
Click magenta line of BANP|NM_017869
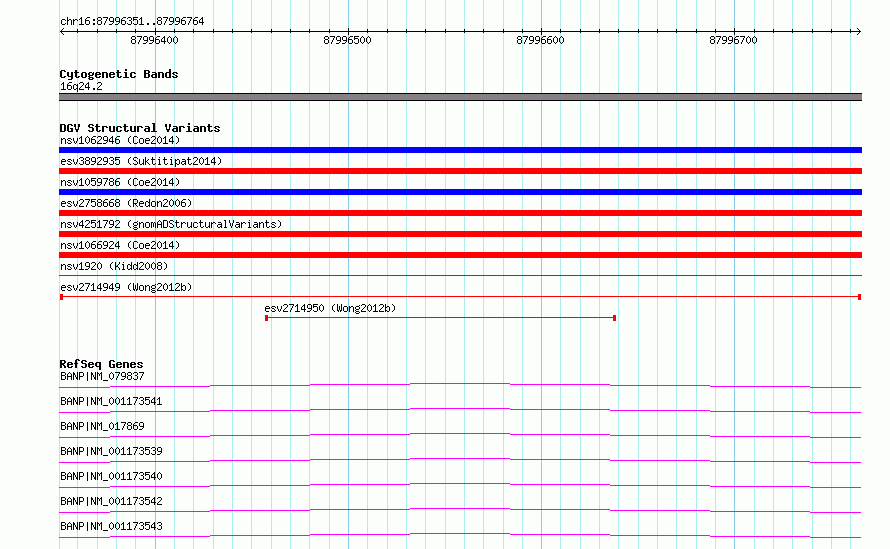460,435
